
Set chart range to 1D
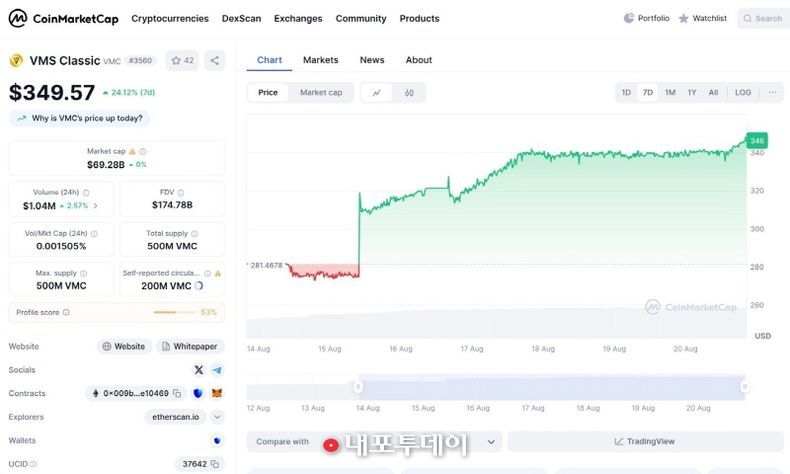point(626,93)
